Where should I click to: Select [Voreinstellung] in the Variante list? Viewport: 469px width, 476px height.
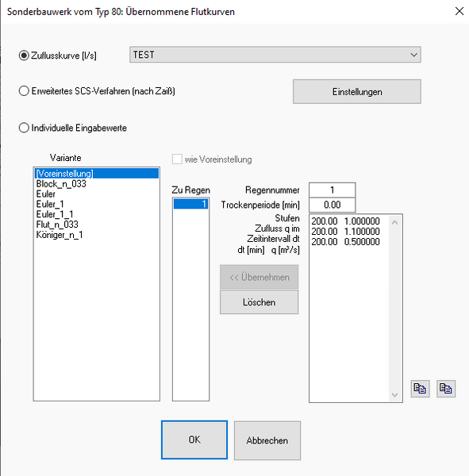coord(97,173)
